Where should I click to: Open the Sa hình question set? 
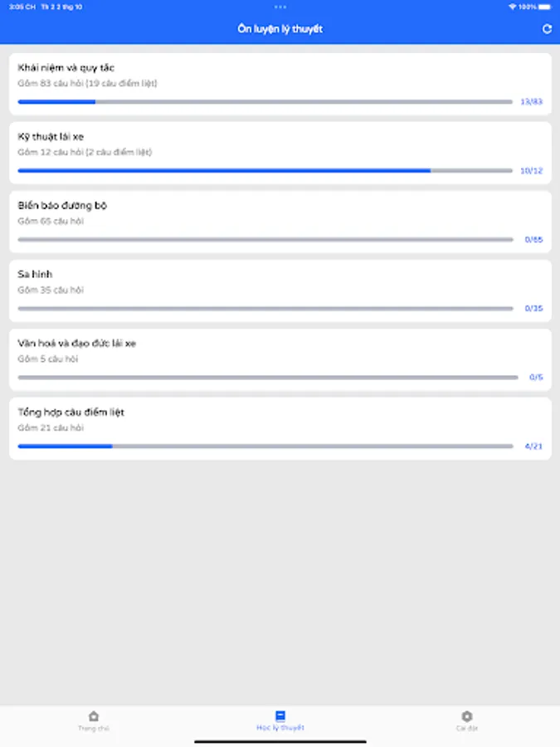point(280,281)
